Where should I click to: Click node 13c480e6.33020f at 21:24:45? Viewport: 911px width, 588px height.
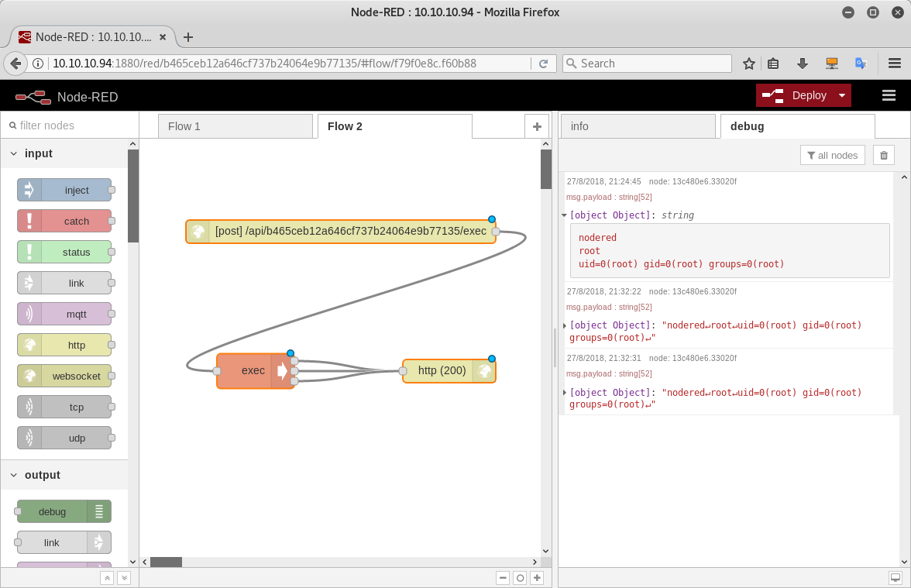(693, 181)
